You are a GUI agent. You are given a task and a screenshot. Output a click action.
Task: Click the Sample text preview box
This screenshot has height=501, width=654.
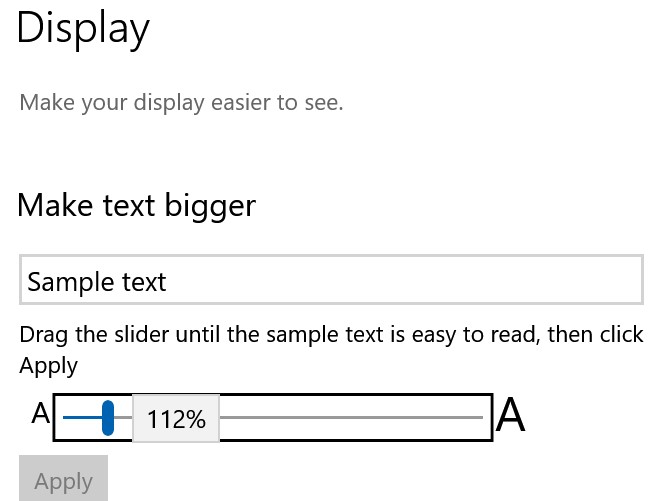pyautogui.click(x=331, y=279)
